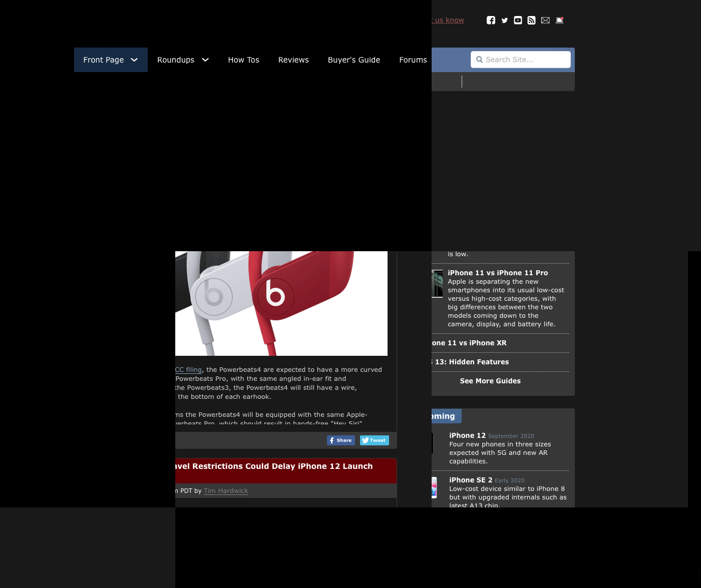The width and height of the screenshot is (701, 588).
Task: Open iPhone SE 2 upcoming product entry
Action: coord(471,480)
